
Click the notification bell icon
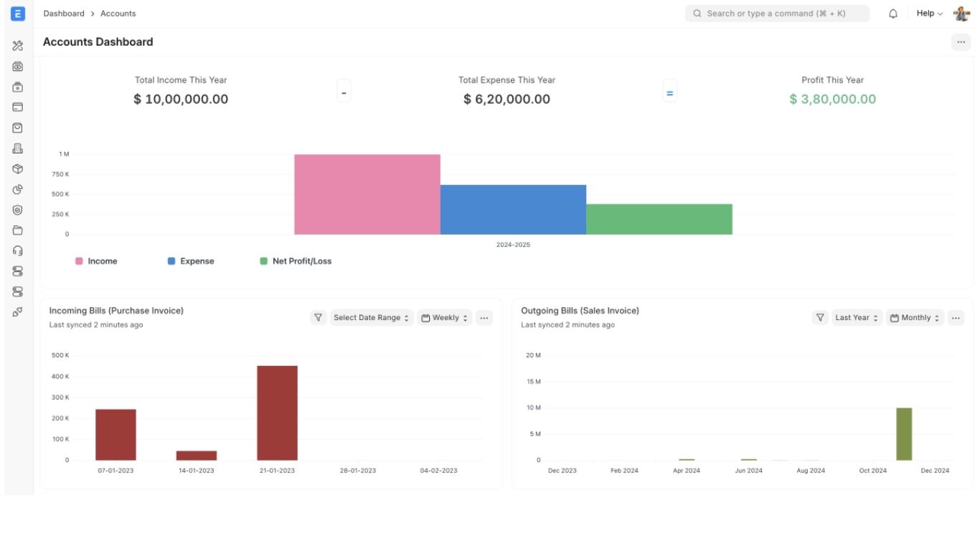(892, 13)
